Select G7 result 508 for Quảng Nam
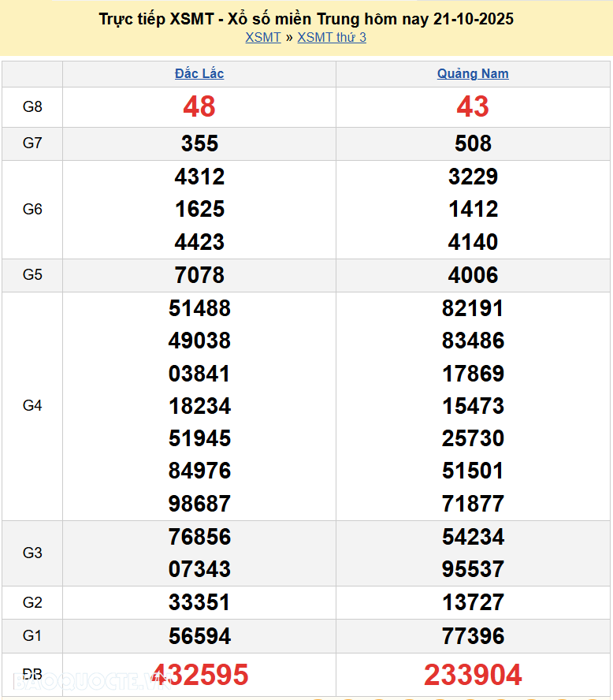Image resolution: width=613 pixels, height=700 pixels. tap(473, 143)
